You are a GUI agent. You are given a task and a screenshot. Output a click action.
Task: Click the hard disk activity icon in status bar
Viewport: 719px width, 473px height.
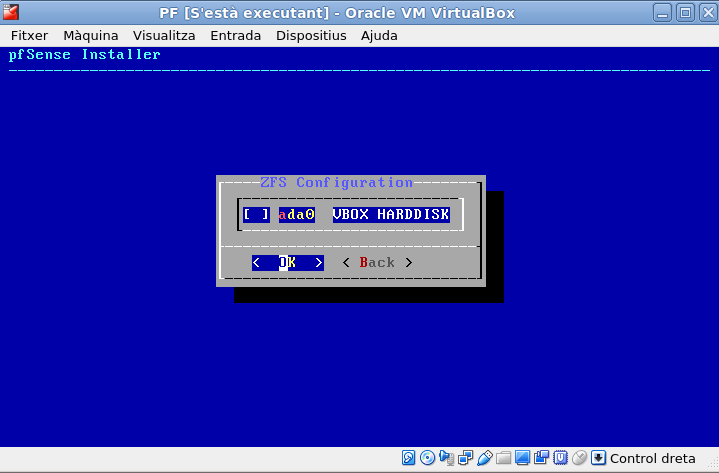click(x=408, y=458)
